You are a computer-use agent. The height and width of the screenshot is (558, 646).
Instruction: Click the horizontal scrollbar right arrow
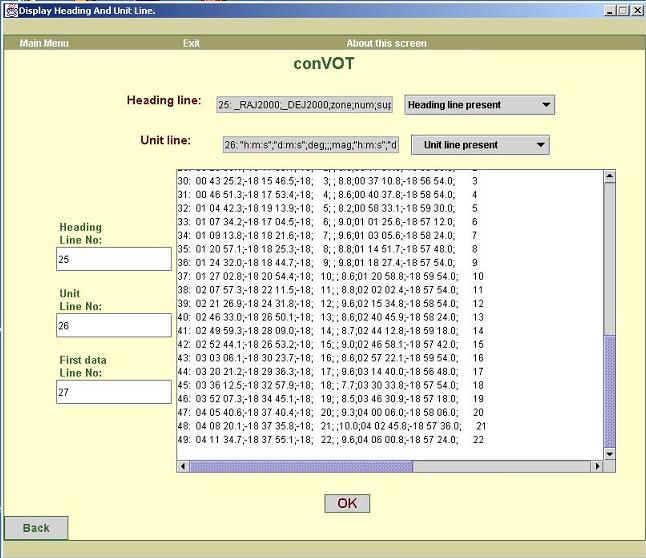coord(597,466)
